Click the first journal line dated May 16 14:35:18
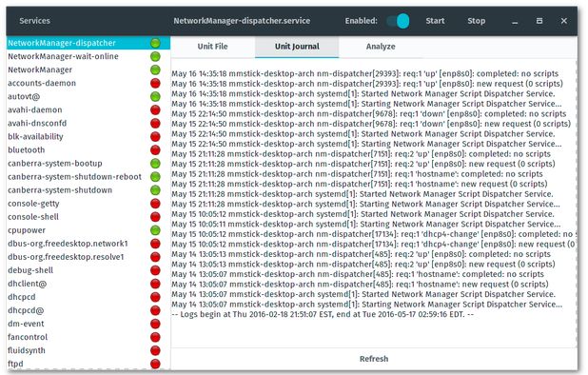The image size is (588, 375). click(x=364, y=74)
